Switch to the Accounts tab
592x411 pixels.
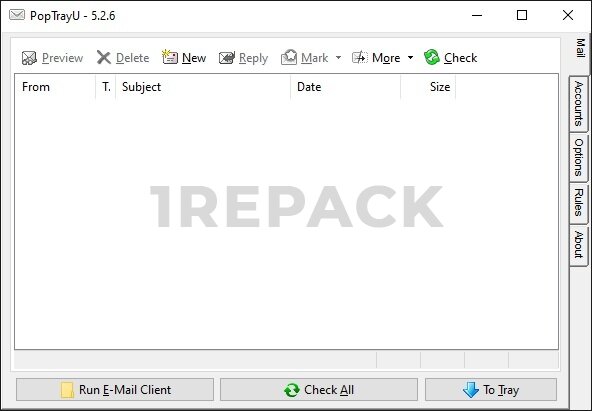tap(578, 103)
